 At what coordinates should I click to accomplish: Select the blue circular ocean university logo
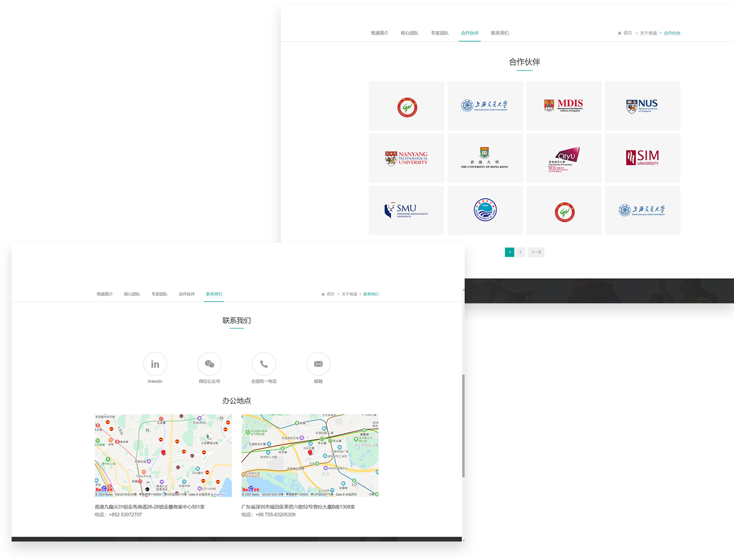point(485,210)
